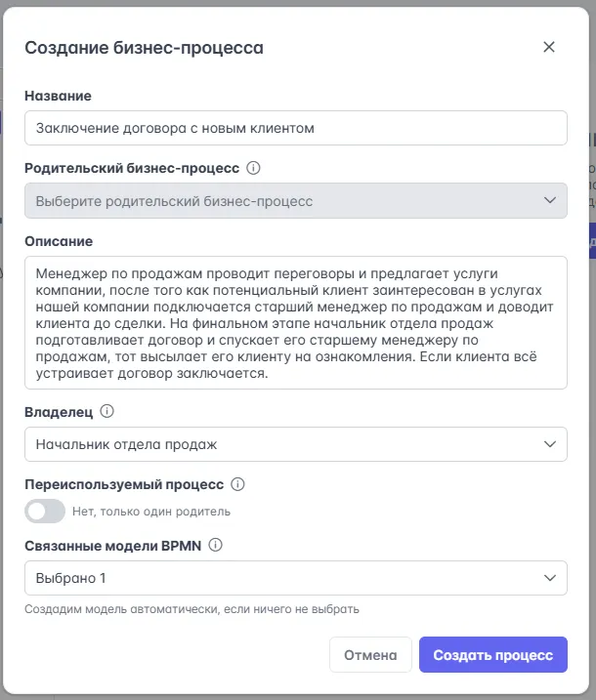This screenshot has height=700, width=596.
Task: Click info icon beside Родительский бизнес-процесс
Action: point(254,168)
